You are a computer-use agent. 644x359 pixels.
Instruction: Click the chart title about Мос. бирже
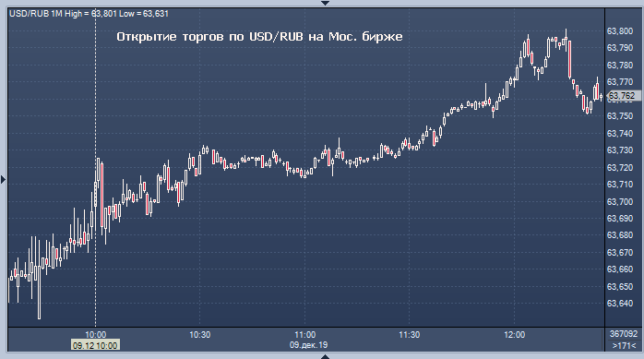click(x=259, y=37)
